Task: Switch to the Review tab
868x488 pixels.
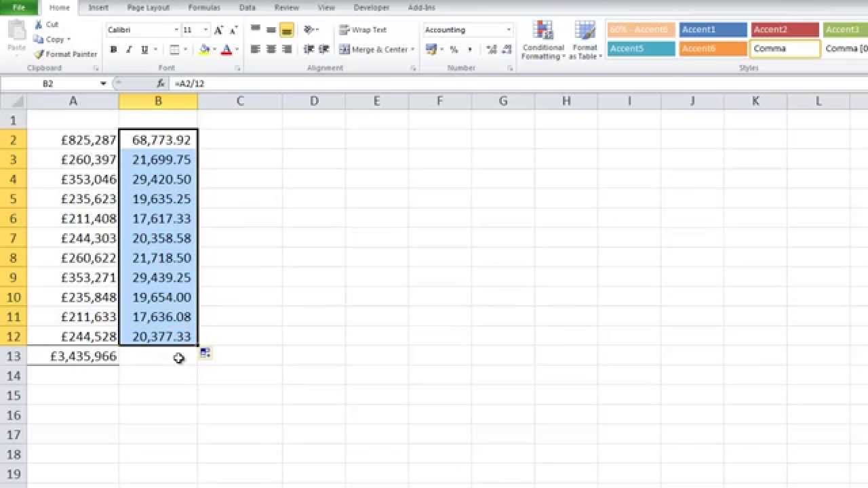Action: coord(287,7)
